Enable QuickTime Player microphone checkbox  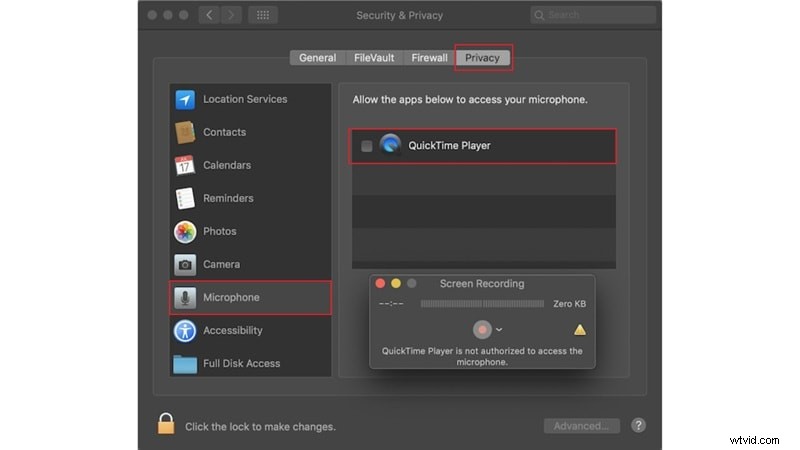[367, 146]
